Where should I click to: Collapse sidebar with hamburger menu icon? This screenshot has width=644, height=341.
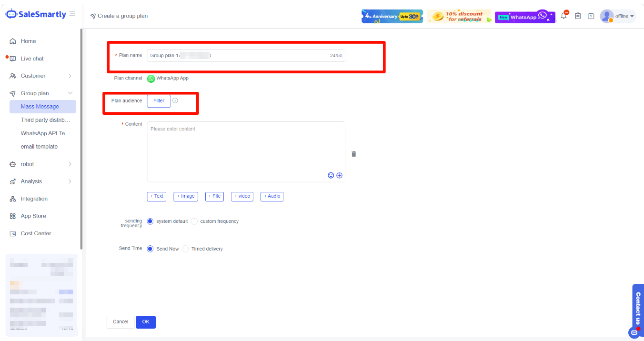[x=72, y=14]
